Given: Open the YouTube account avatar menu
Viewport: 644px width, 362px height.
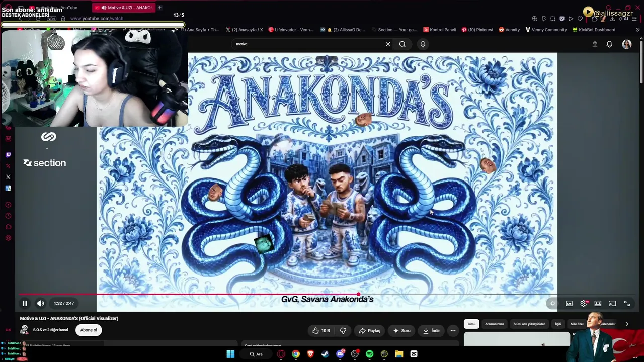Looking at the screenshot, I should 627,44.
